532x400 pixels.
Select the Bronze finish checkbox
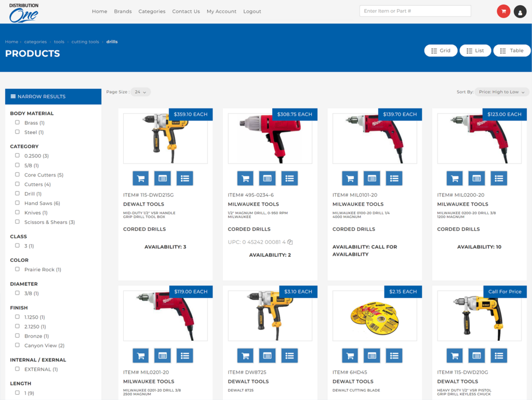tap(17, 336)
